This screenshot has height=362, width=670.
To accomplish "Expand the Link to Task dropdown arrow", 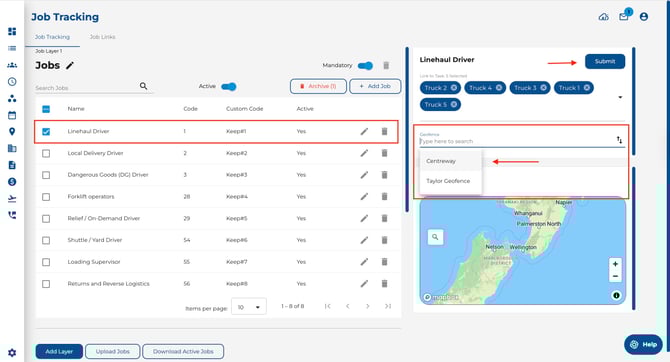I will coord(620,97).
